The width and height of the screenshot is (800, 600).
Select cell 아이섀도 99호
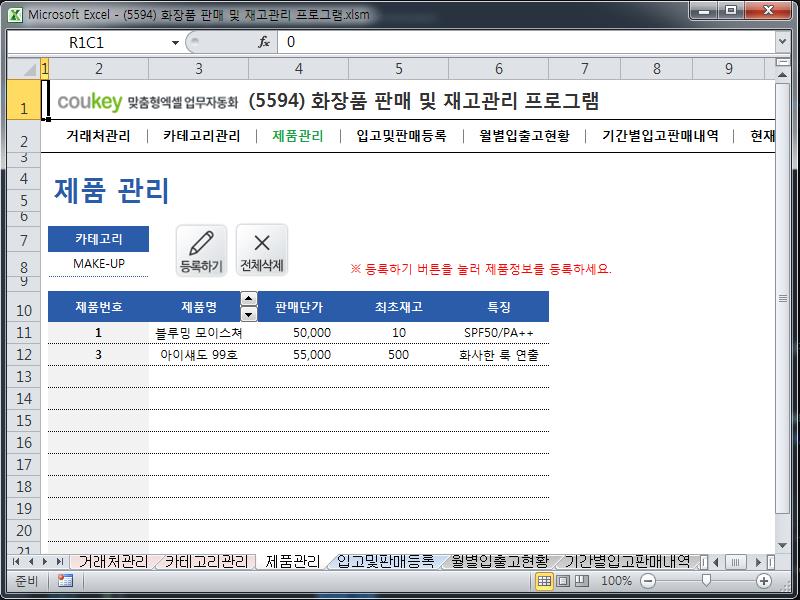[x=198, y=355]
